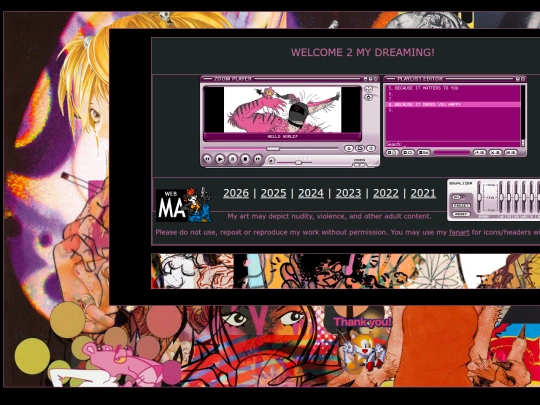Open the 2025 gallery link

(x=273, y=193)
